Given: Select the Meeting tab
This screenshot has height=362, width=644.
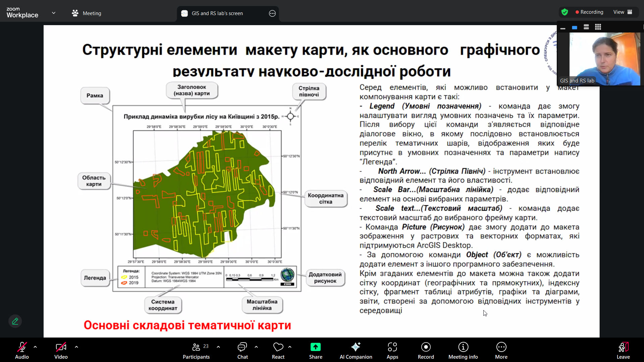Looking at the screenshot, I should pos(87,13).
